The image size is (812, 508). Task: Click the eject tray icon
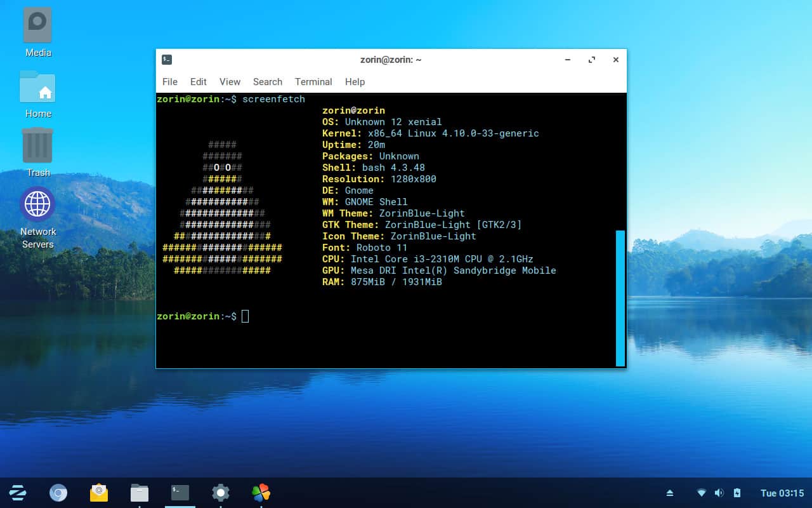click(x=670, y=493)
